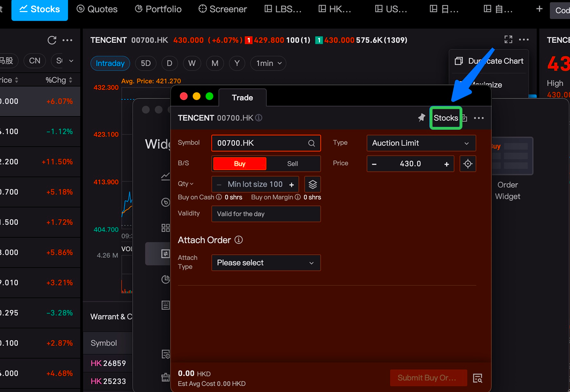Click Stocks button in Trade header

[446, 118]
